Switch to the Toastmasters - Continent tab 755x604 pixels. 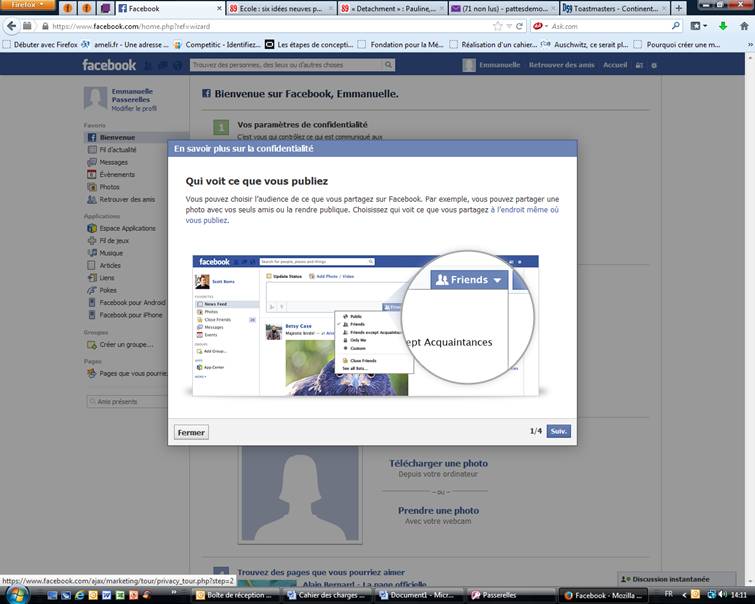[x=615, y=8]
